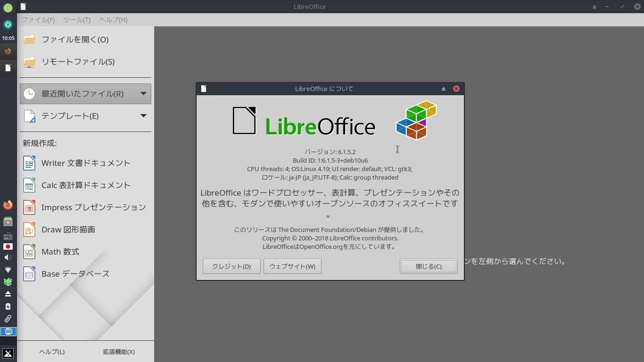Create a new Impress プレゼンテーション
Screen dimensions: 644x362
click(85, 207)
